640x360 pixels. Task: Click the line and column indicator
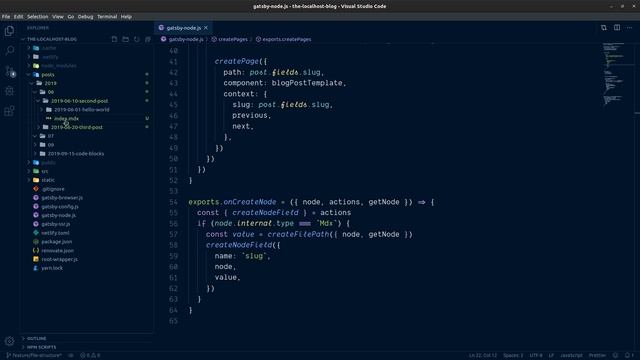[483, 356]
